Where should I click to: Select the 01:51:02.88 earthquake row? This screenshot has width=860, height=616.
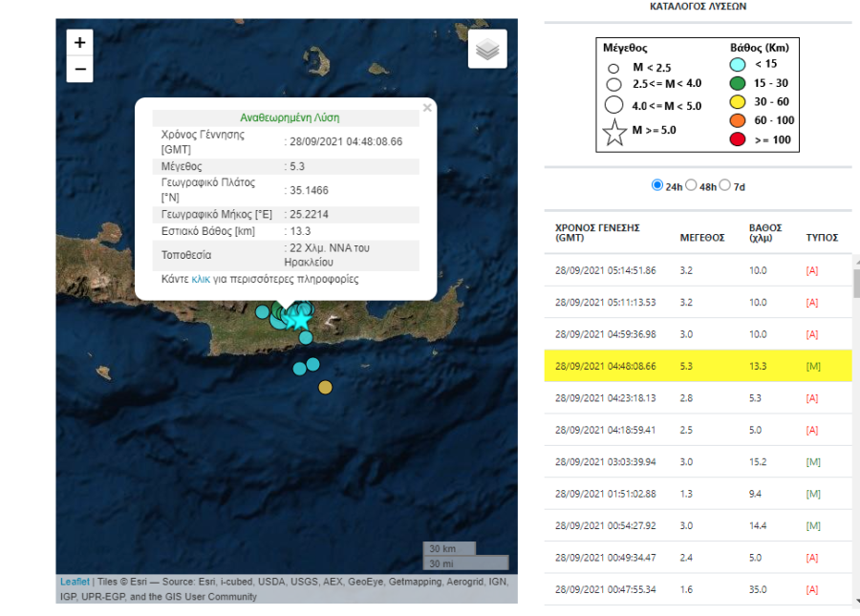tap(698, 494)
